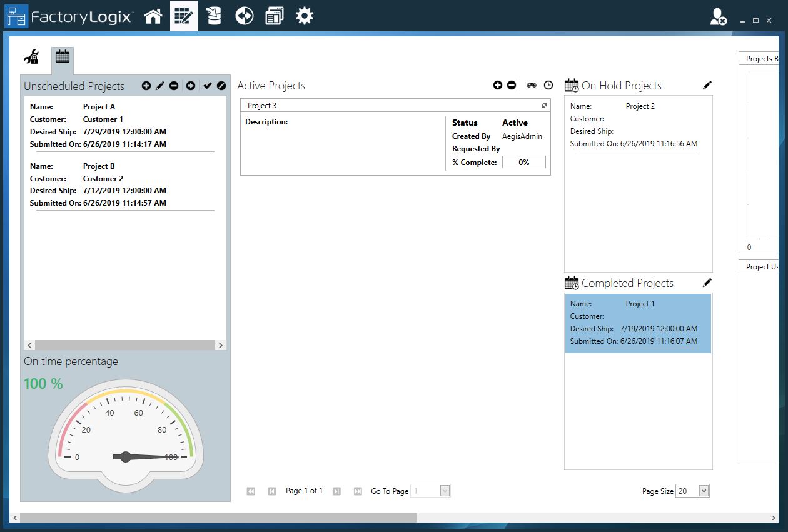Viewport: 788px width, 532px height.
Task: Remove project with Unscheduled Projects minus icon
Action: (174, 86)
